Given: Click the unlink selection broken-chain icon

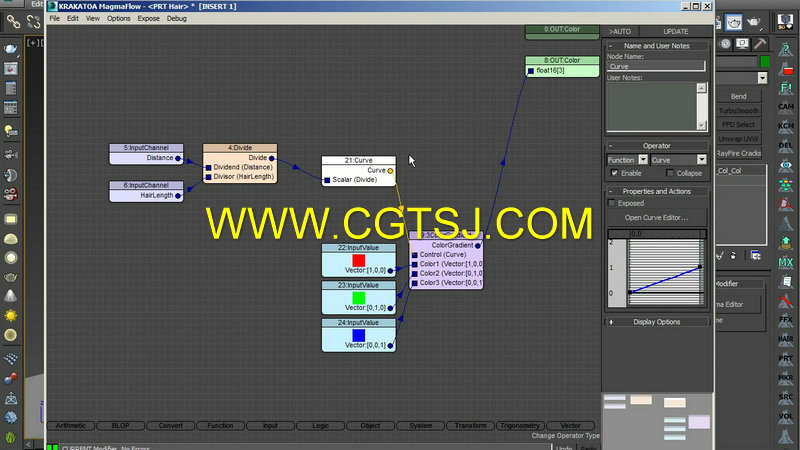Looking at the screenshot, I should [34, 21].
